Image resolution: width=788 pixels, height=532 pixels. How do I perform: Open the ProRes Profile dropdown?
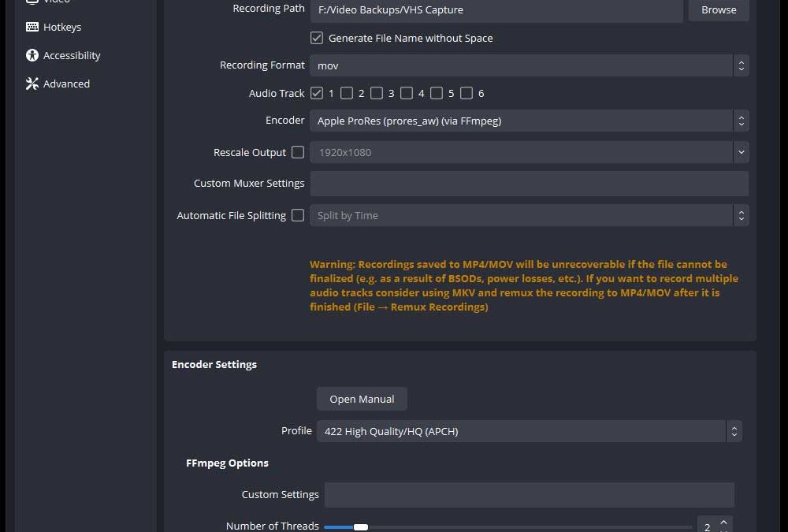click(x=529, y=431)
